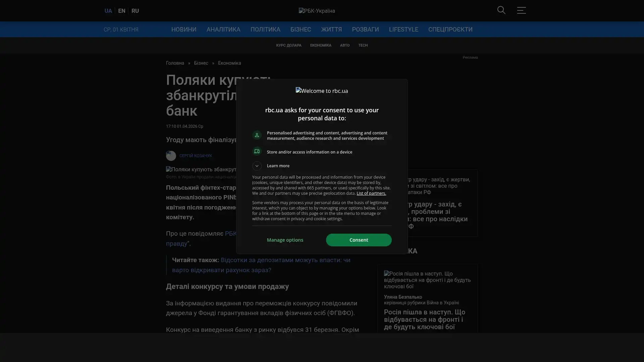
Task: Open the List of partners link
Action: click(x=371, y=193)
